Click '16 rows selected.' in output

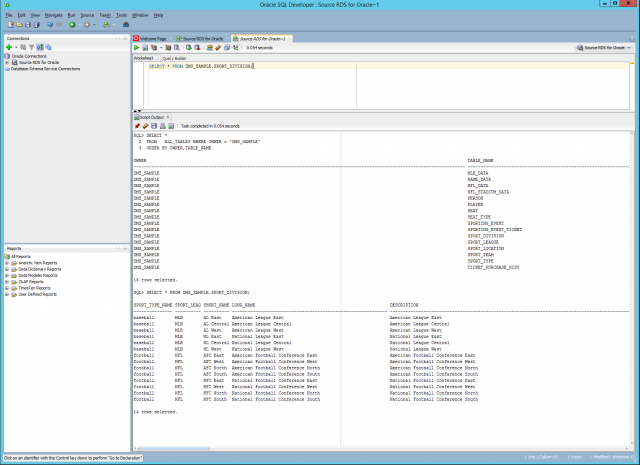pos(156,280)
